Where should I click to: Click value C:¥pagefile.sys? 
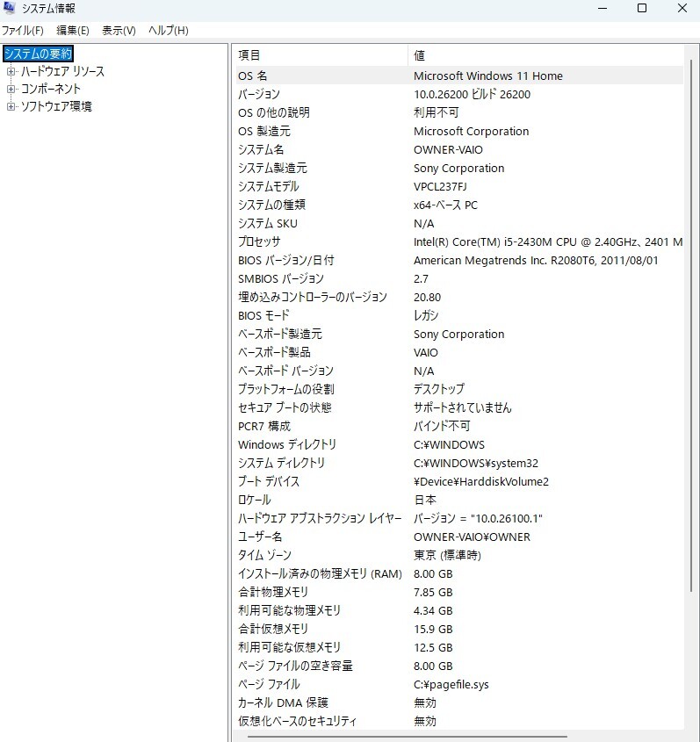pyautogui.click(x=451, y=685)
